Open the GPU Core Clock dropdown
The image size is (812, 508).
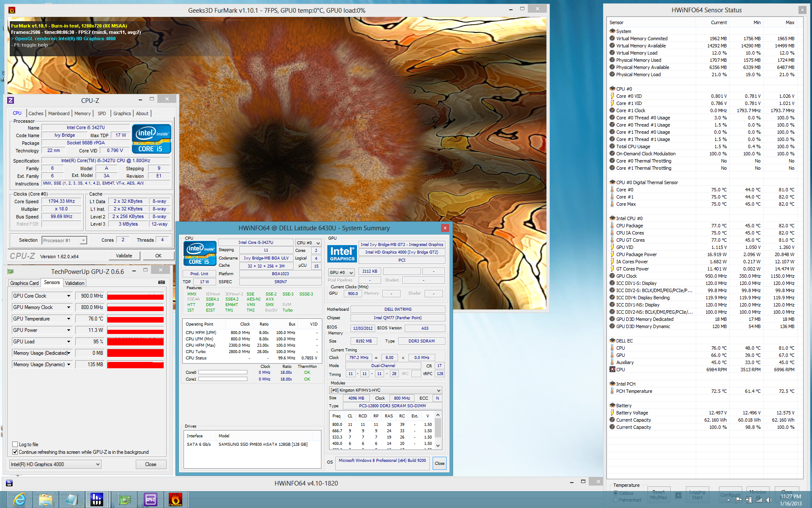tap(69, 296)
